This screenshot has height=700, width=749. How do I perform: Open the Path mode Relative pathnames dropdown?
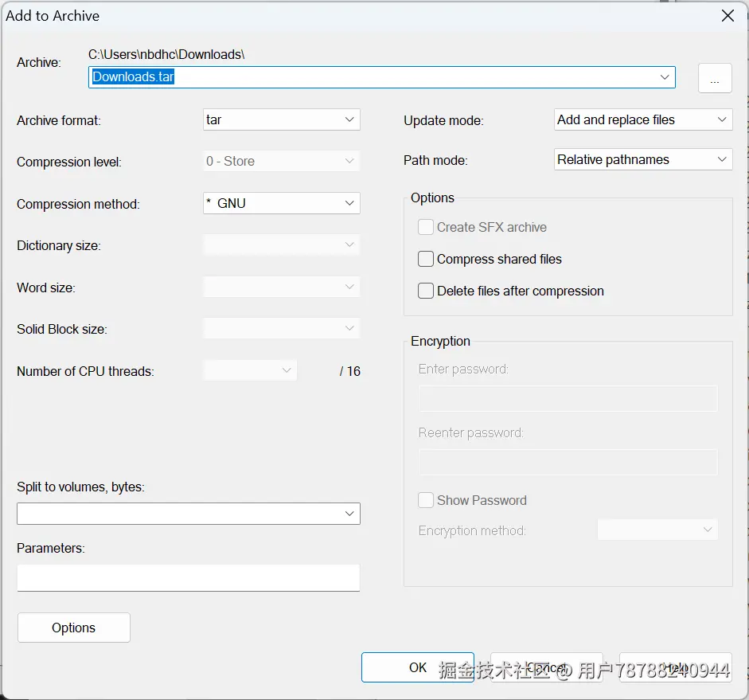point(643,159)
